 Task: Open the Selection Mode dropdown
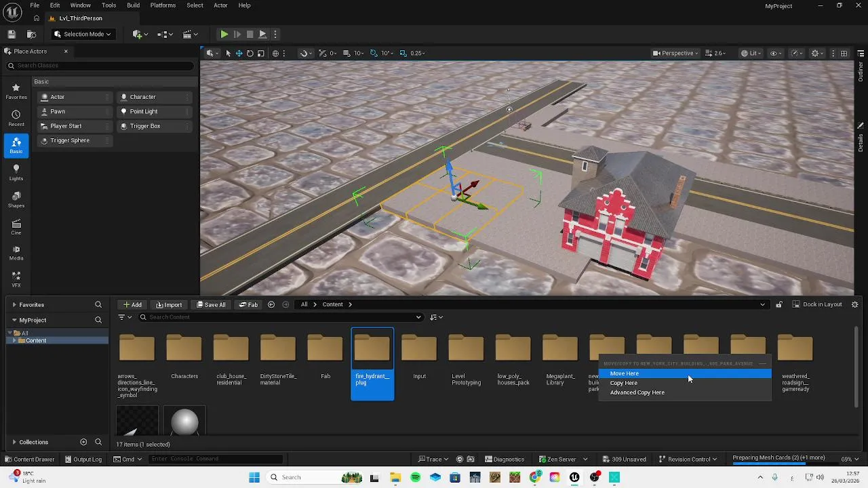click(83, 34)
